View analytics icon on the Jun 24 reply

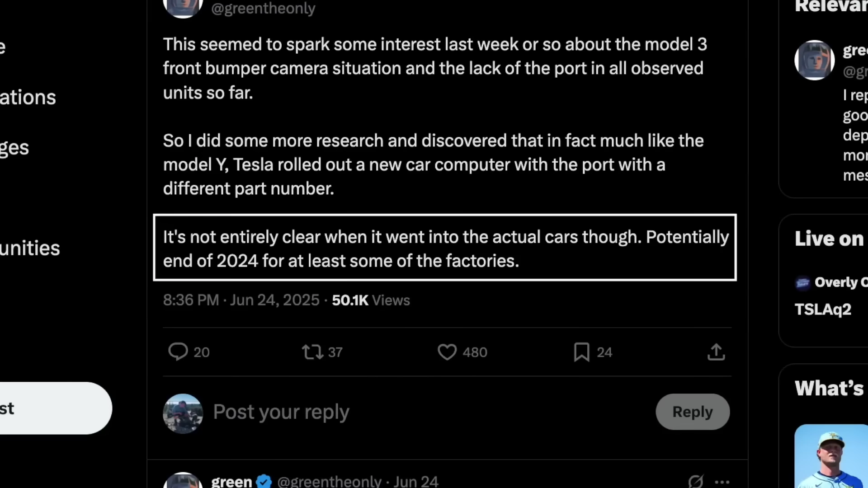click(695, 481)
